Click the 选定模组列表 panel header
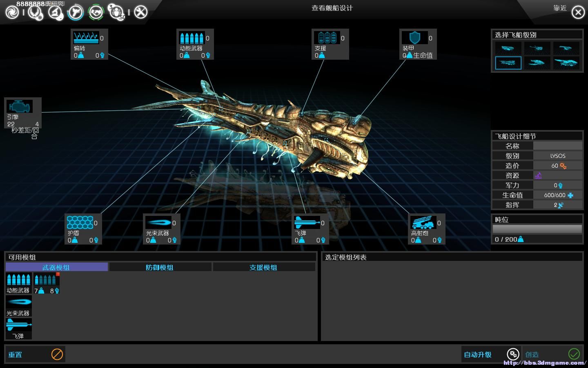This screenshot has width=588, height=368. pos(452,257)
